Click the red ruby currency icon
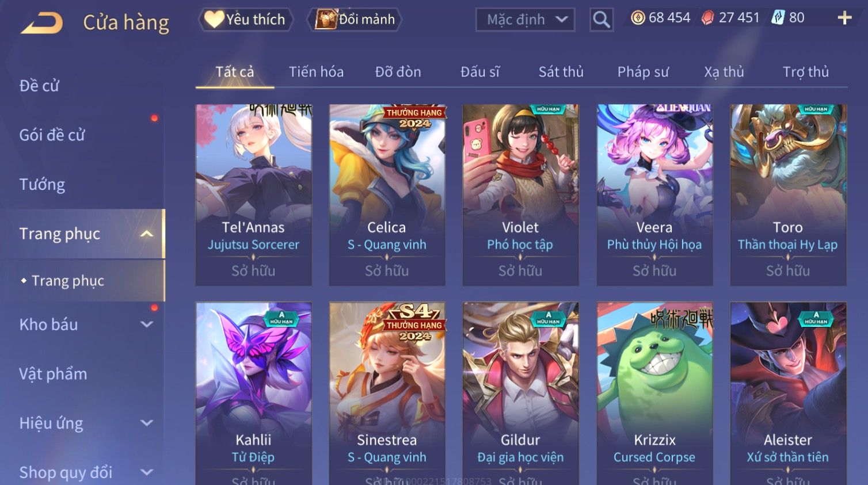The width and height of the screenshot is (868, 485). [x=707, y=18]
